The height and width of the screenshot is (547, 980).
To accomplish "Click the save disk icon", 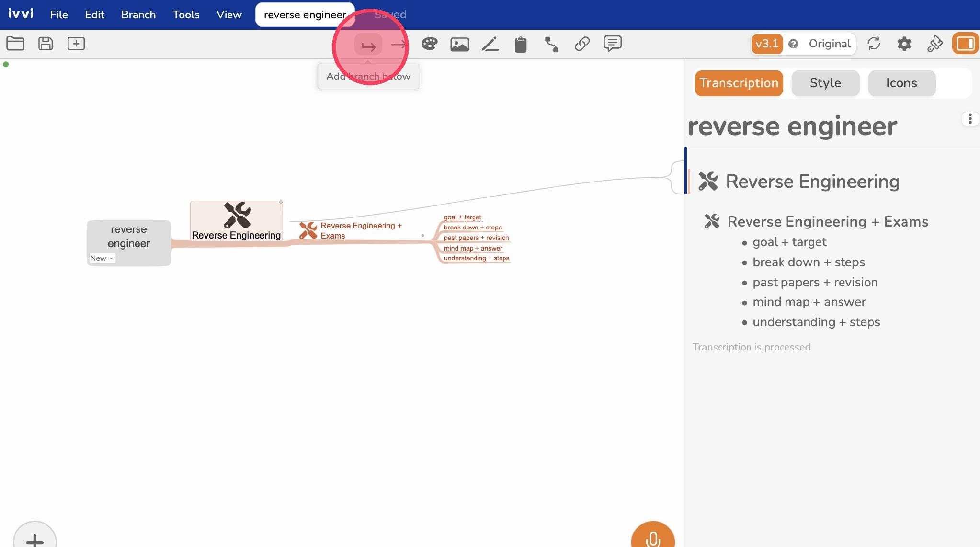I will [46, 44].
